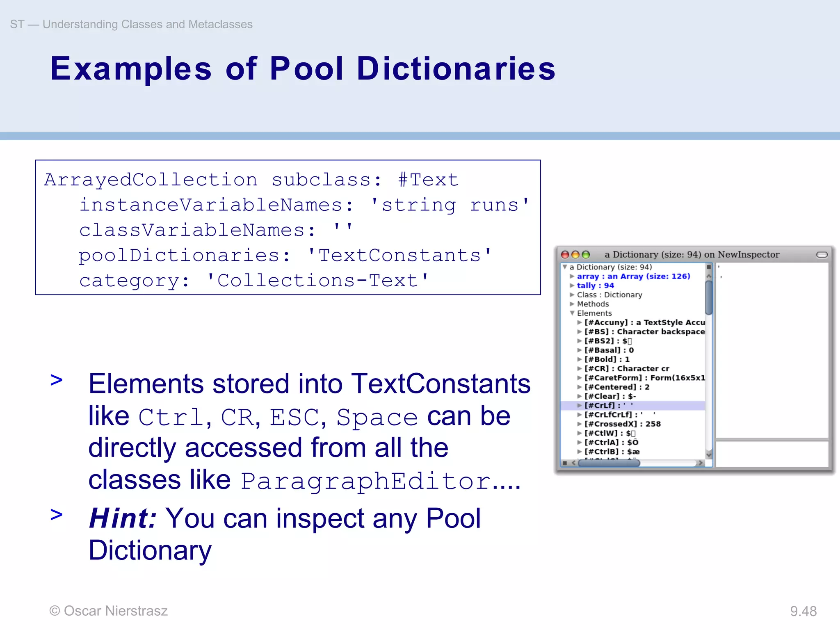Screen dimensions: 840x630
Task: Click the vertical scrollbar down arrow
Action: coord(709,454)
